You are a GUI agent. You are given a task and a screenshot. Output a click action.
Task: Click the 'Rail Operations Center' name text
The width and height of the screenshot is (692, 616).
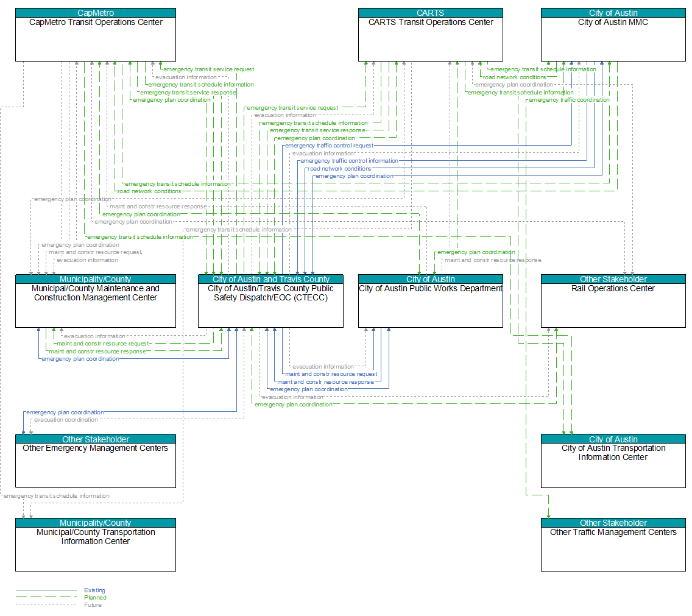(613, 288)
